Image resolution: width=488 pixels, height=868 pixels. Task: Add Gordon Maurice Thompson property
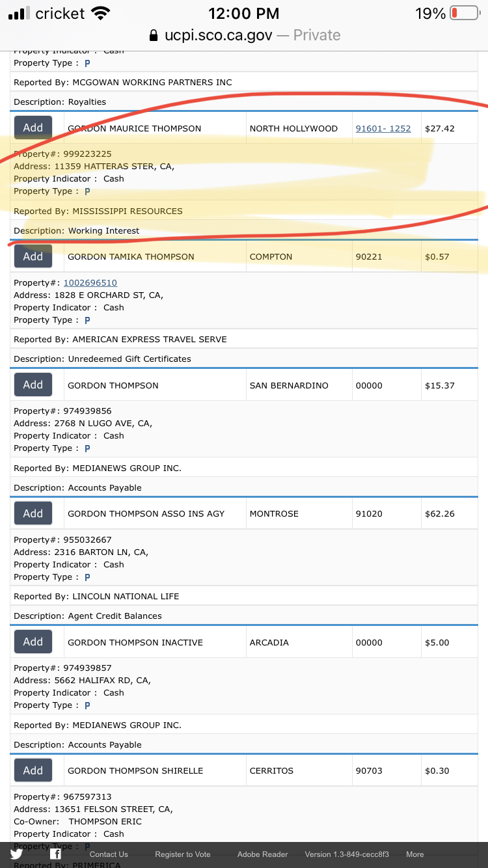(33, 128)
